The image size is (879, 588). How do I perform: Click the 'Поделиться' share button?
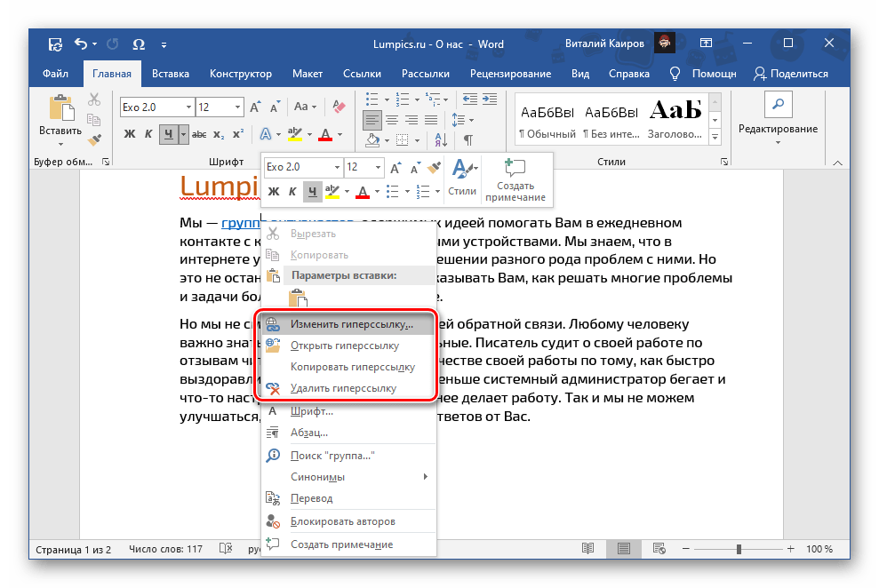point(790,74)
